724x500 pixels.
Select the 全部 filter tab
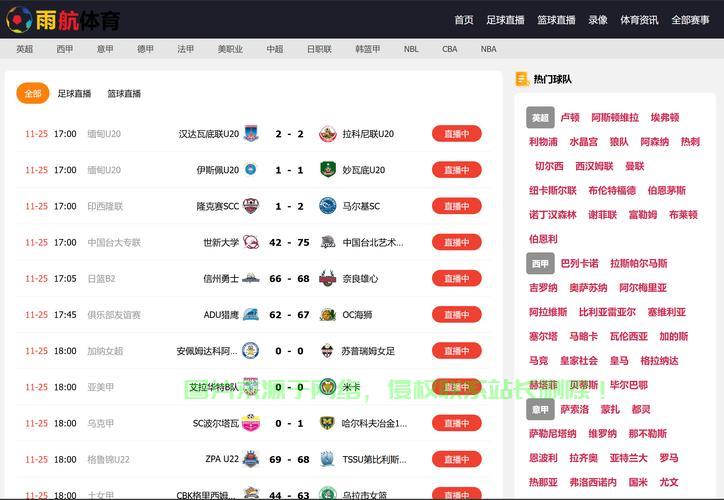tap(33, 93)
